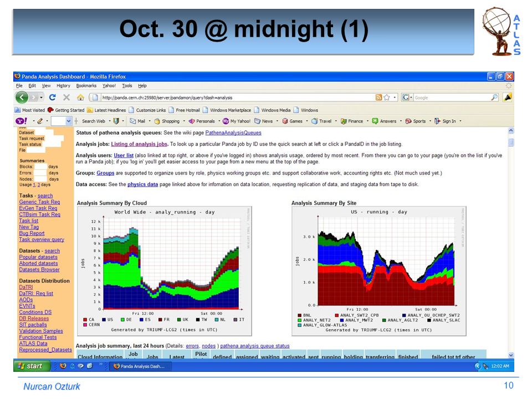Click the Validation Samples sidebar link
The height and width of the screenshot is (399, 532).
coord(40,331)
